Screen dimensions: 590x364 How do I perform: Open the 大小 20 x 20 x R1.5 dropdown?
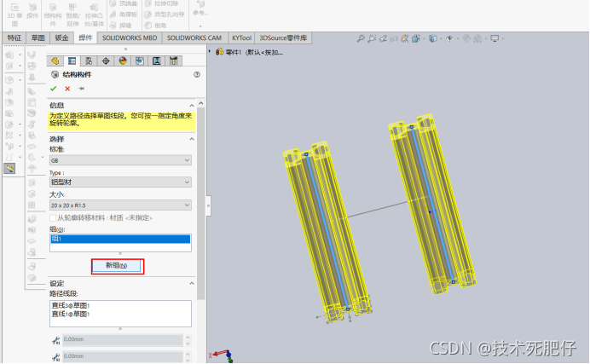click(120, 205)
